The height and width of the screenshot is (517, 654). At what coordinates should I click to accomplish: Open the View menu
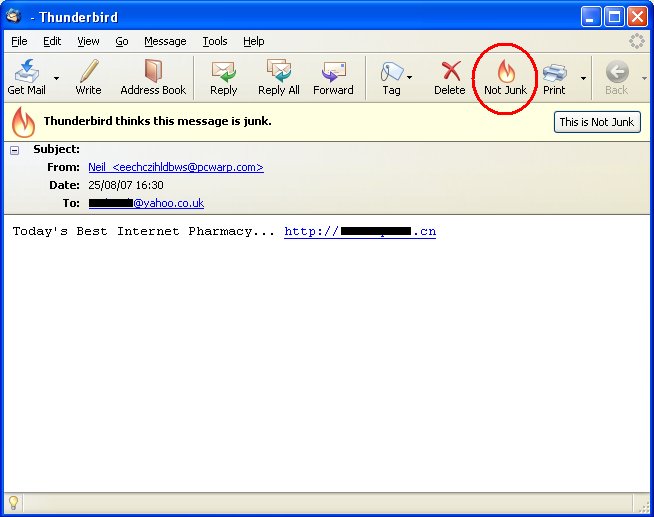[88, 41]
